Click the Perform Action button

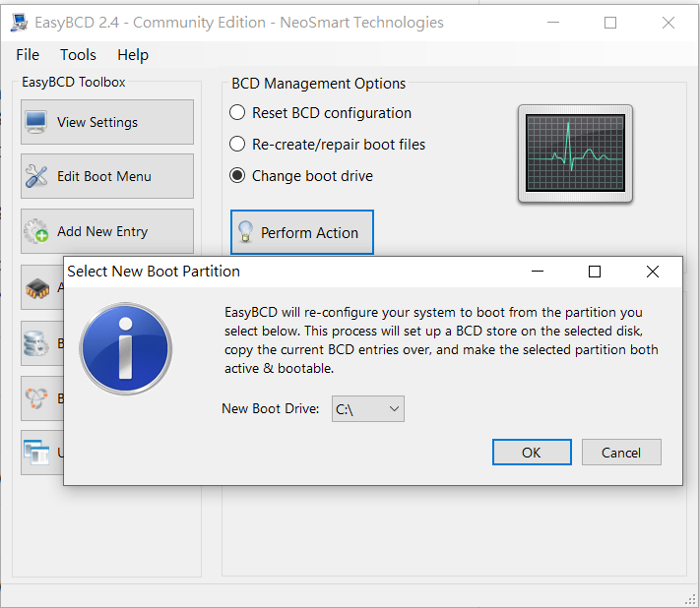pyautogui.click(x=302, y=232)
